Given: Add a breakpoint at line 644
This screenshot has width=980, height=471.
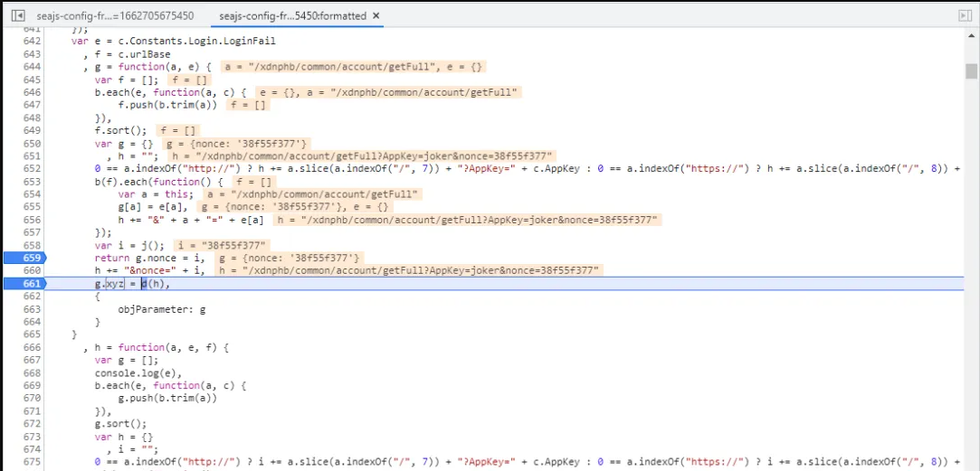Looking at the screenshot, I should click(32, 67).
